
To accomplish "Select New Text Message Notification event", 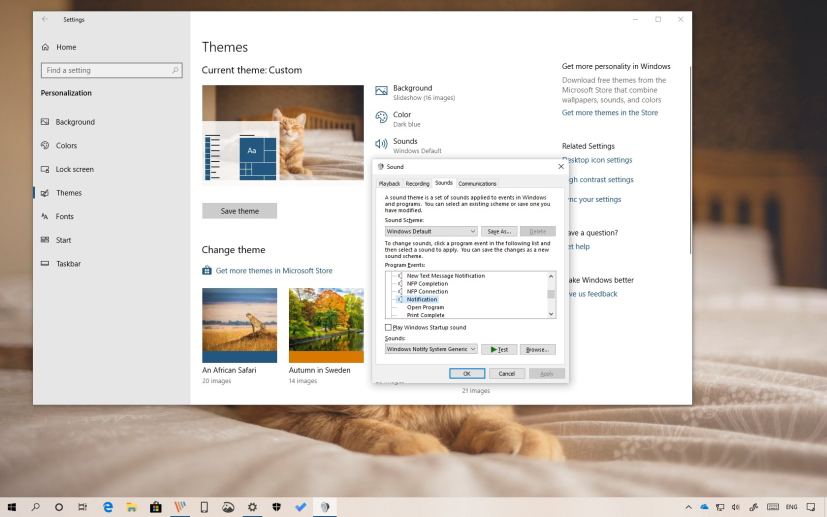I will pyautogui.click(x=446, y=275).
